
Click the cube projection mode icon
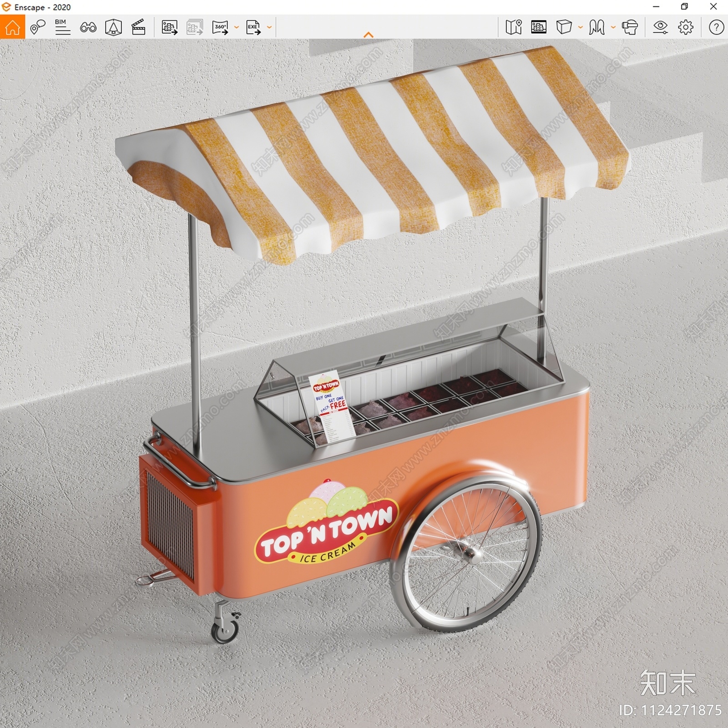coord(564,27)
